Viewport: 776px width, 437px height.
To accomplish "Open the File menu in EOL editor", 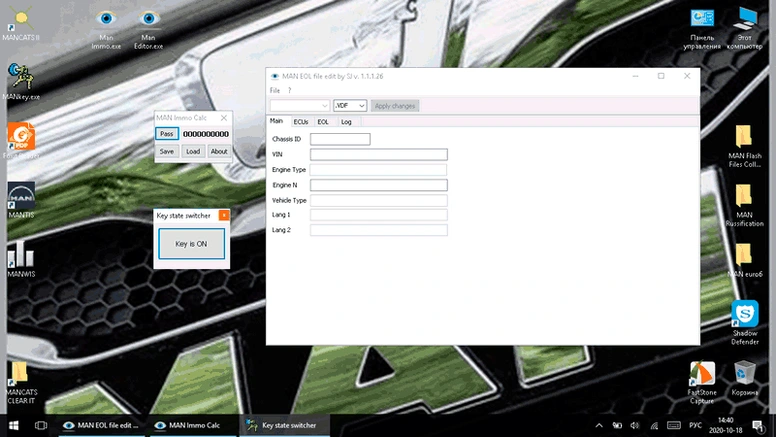I will point(275,91).
